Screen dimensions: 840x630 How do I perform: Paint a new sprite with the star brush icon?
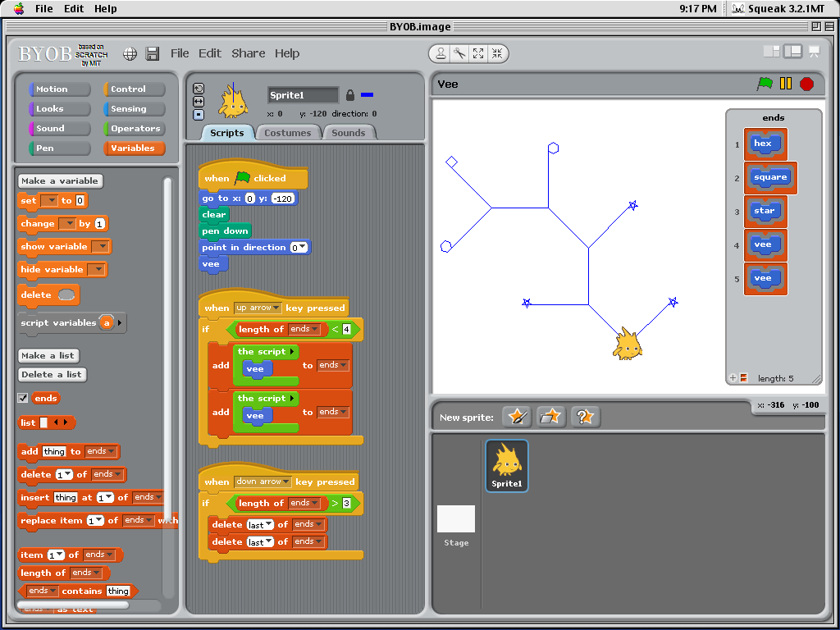516,417
